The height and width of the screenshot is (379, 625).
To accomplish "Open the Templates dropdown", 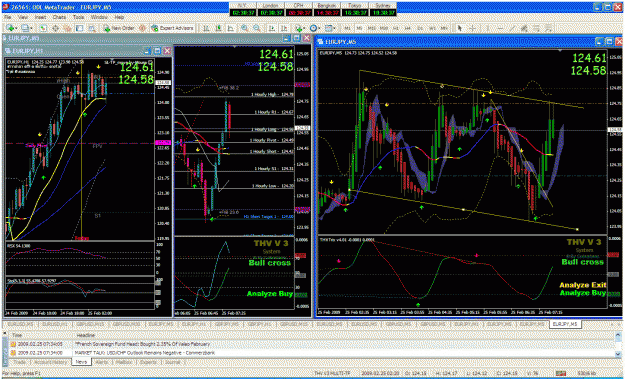I will pyautogui.click(x=329, y=28).
